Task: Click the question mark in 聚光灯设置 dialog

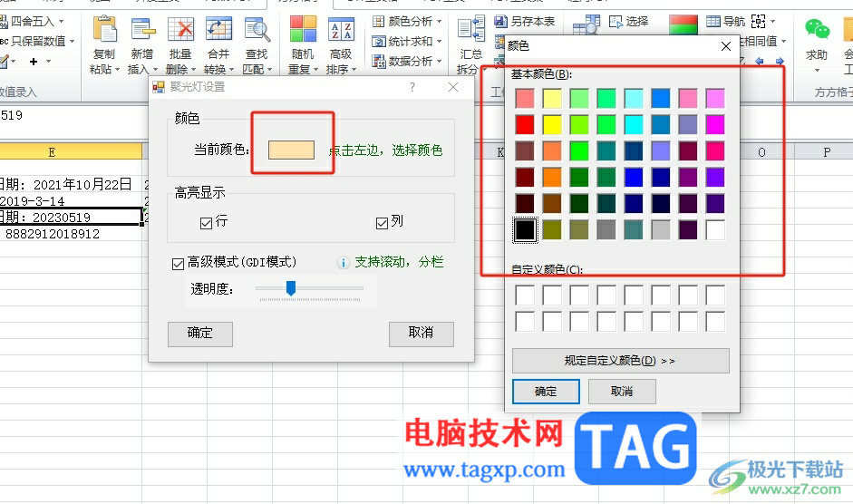Action: click(x=412, y=87)
